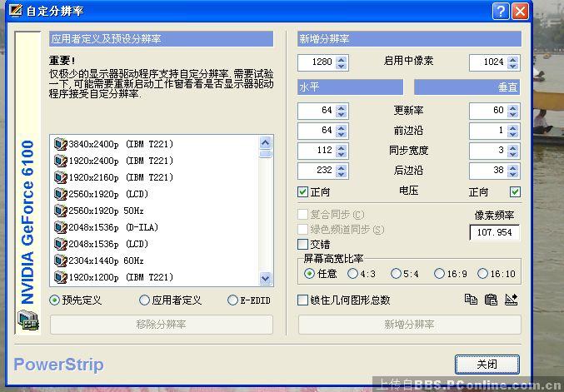
Task: Increase the vertical sync width 3 spinner
Action: click(x=513, y=147)
